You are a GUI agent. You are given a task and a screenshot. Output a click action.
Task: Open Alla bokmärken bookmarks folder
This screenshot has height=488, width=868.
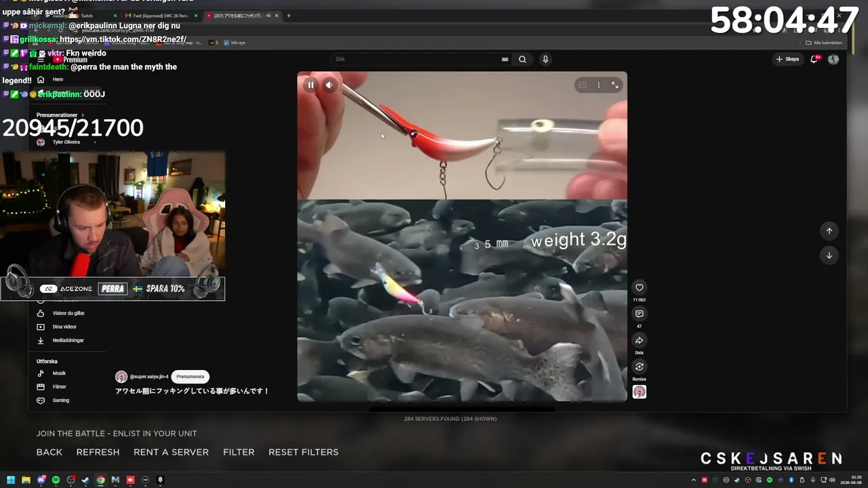pos(824,43)
